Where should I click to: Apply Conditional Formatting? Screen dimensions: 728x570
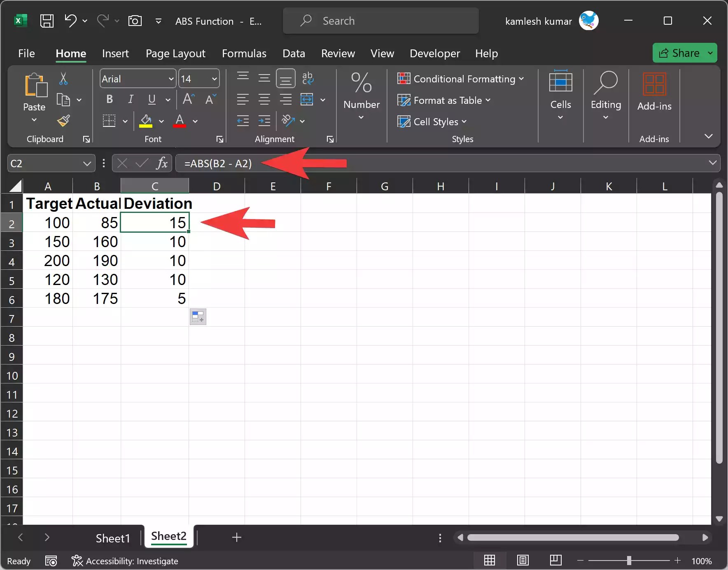coord(460,79)
